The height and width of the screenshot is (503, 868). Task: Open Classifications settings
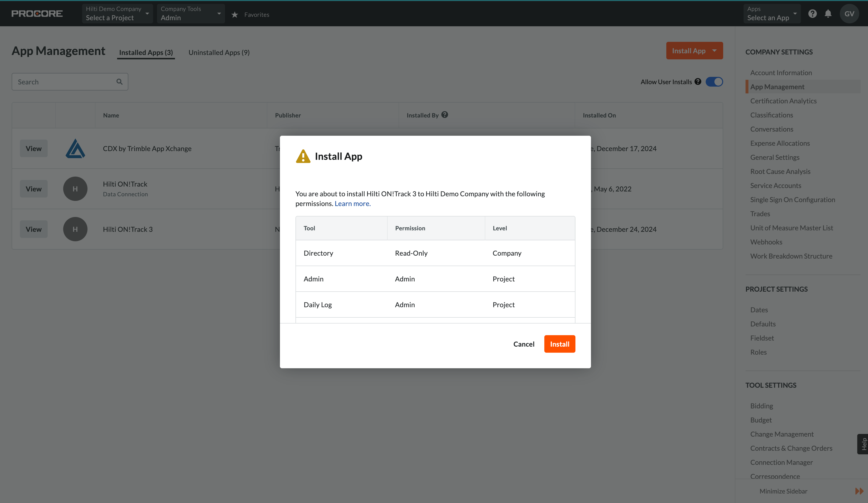[x=772, y=115]
